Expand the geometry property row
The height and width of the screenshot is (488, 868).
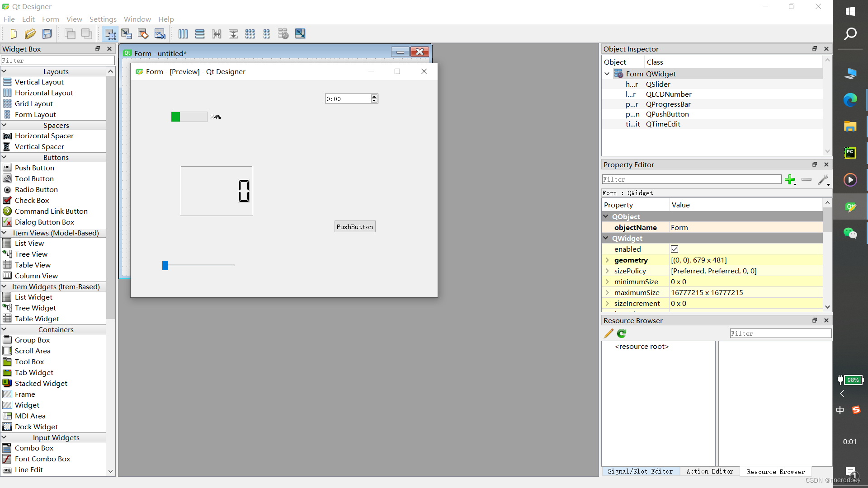[x=607, y=260]
